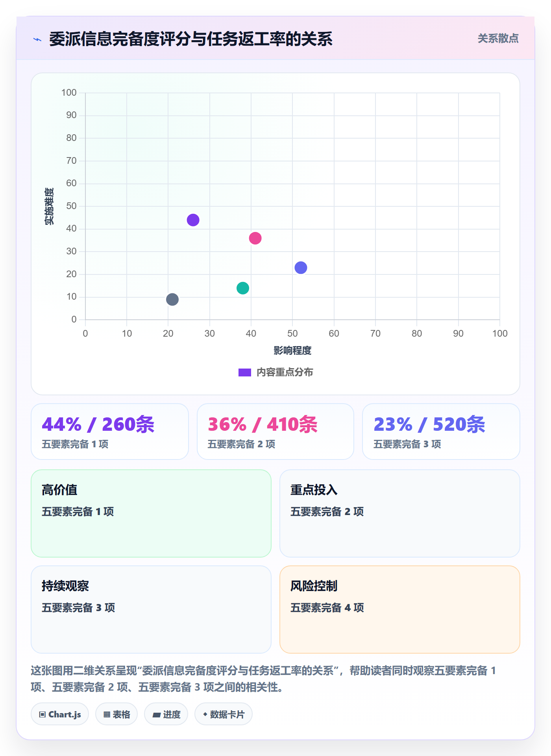The width and height of the screenshot is (551, 756).
Task: Click the grid icon on 表格 chip
Action: (x=107, y=715)
